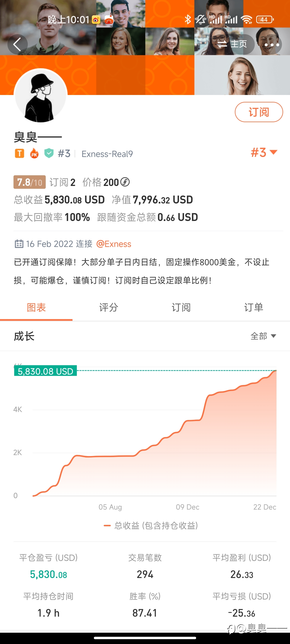Expand the 全部 time range dropdown
Image resolution: width=290 pixels, height=644 pixels.
263,336
